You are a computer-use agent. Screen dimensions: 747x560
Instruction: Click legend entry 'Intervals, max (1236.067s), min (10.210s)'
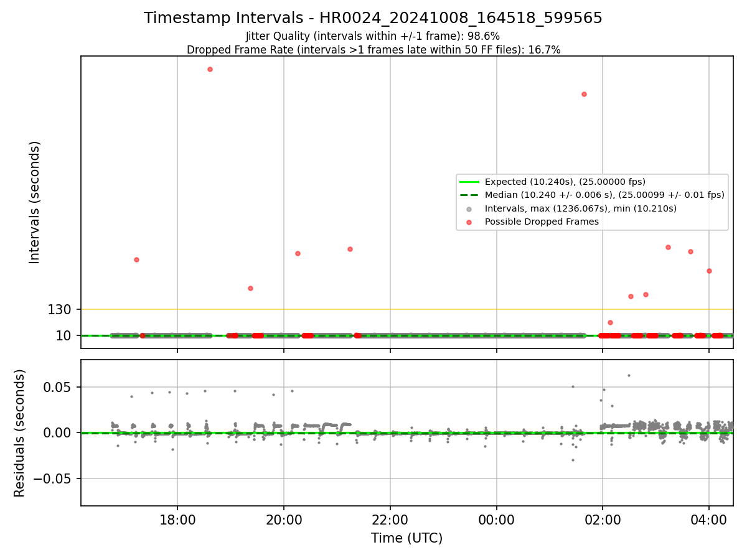click(x=581, y=208)
